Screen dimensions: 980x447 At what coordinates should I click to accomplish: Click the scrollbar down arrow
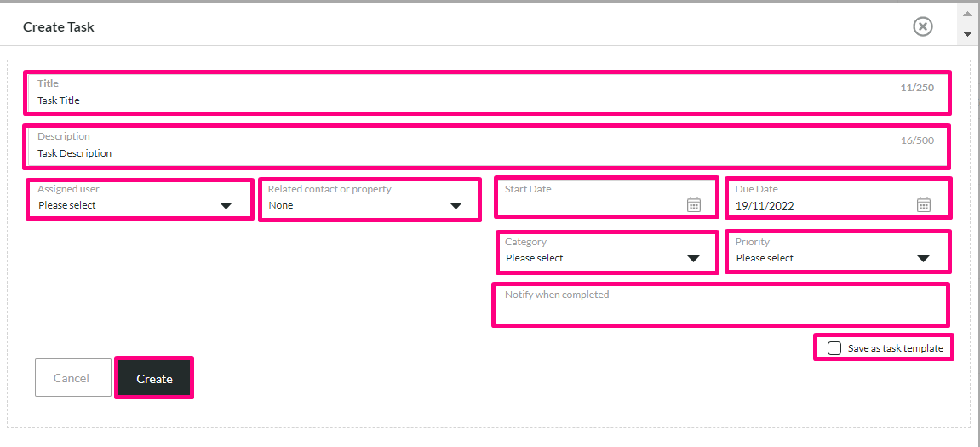coord(968,34)
